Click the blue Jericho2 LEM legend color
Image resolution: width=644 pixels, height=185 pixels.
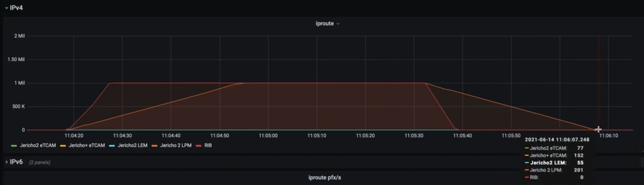pos(112,146)
